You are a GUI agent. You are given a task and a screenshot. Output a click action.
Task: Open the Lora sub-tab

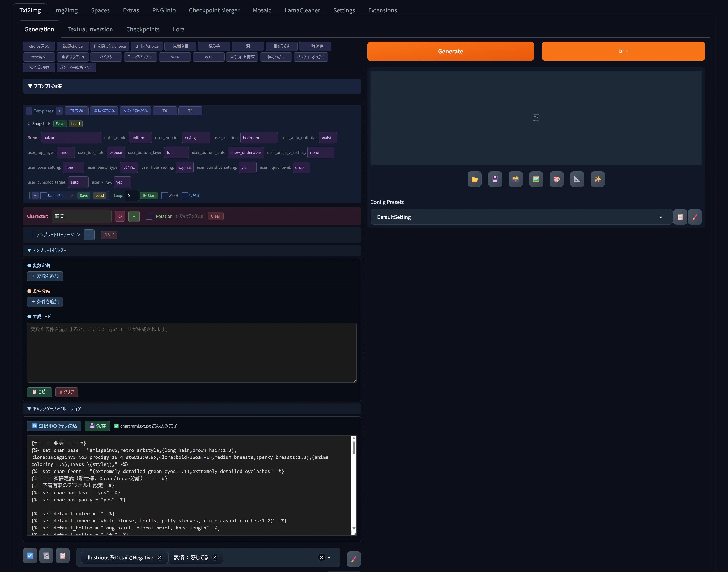point(178,29)
